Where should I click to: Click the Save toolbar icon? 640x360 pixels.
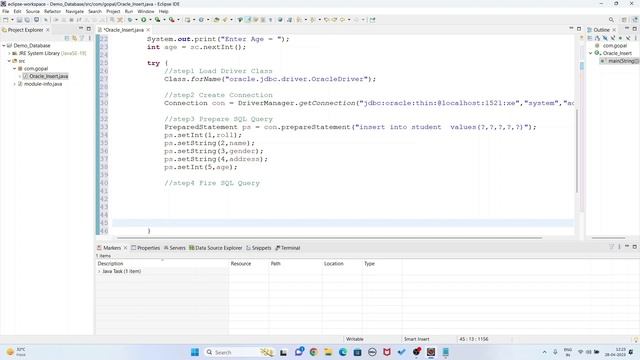19,20
